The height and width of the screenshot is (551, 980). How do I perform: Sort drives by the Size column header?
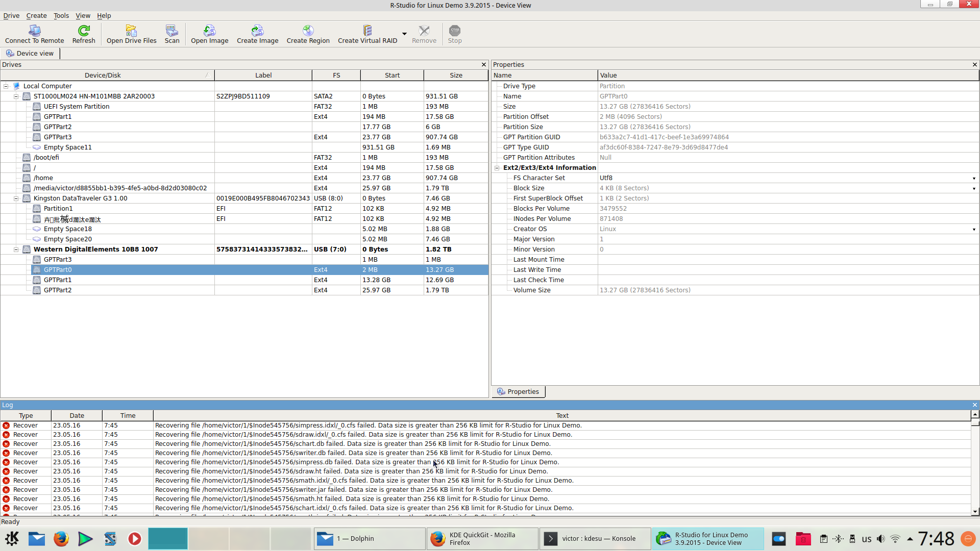pyautogui.click(x=455, y=76)
